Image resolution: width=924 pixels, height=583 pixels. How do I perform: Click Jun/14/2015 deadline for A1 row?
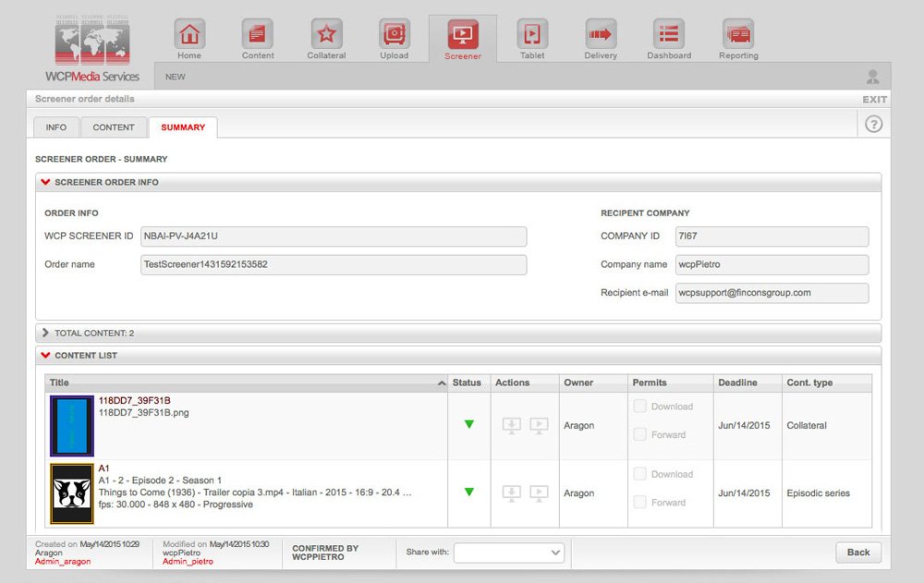click(x=744, y=493)
